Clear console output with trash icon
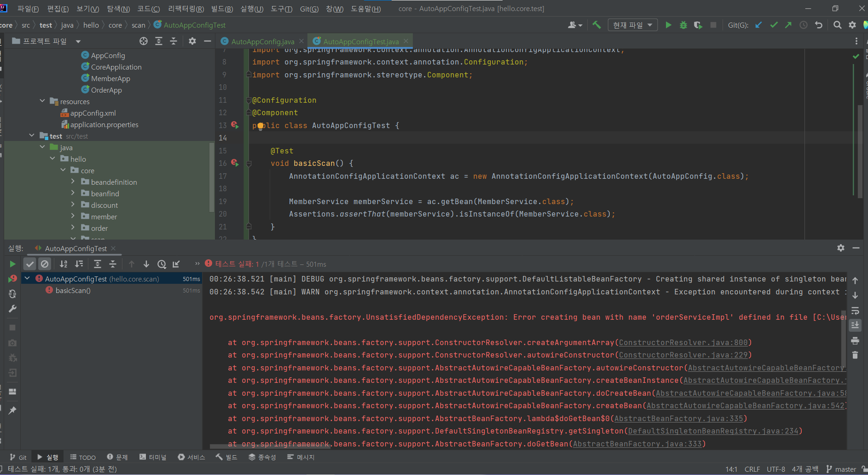Screen dimensions: 868x475 [855, 355]
